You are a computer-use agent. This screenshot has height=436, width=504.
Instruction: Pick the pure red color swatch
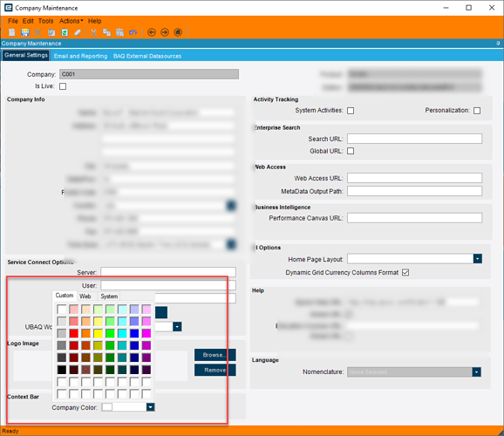point(74,333)
